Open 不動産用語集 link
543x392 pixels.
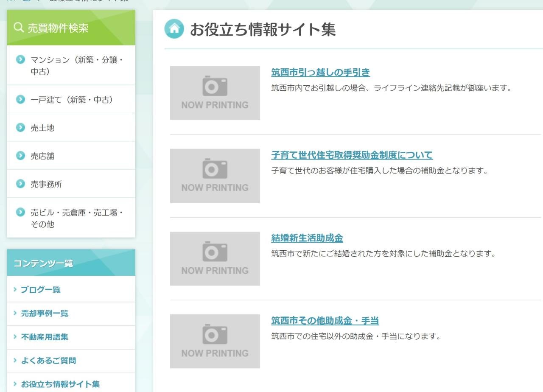(45, 337)
